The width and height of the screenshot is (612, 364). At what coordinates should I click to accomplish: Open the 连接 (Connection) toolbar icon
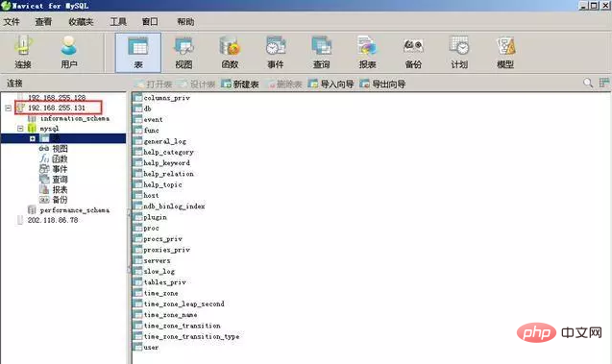point(23,52)
